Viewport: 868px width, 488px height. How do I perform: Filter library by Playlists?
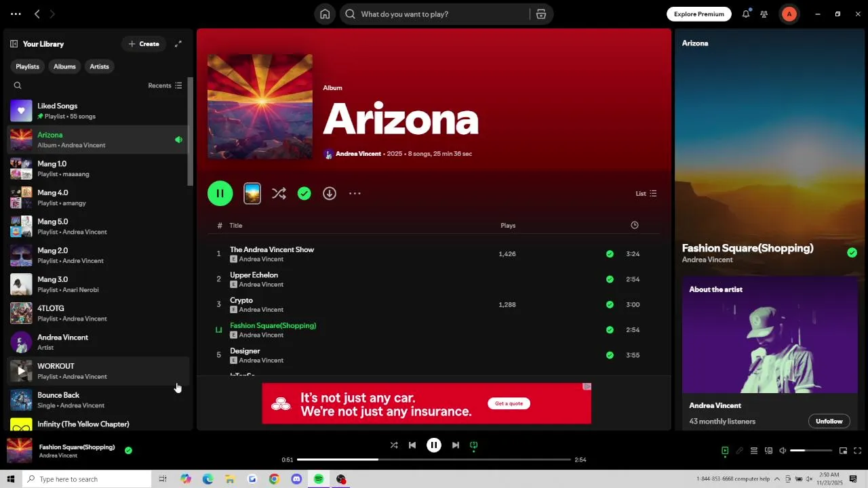point(27,66)
